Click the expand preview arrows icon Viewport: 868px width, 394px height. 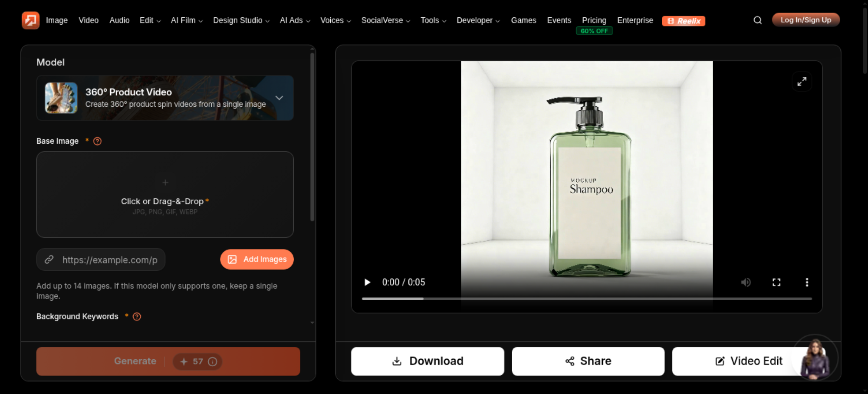tap(802, 82)
